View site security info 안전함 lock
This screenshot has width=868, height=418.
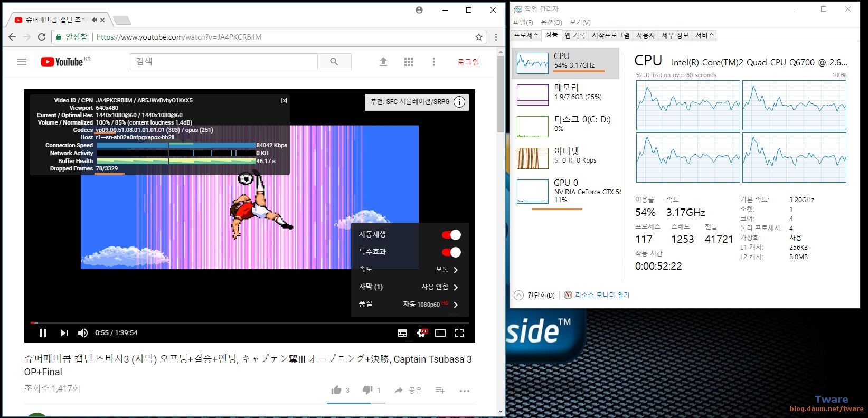(x=72, y=37)
